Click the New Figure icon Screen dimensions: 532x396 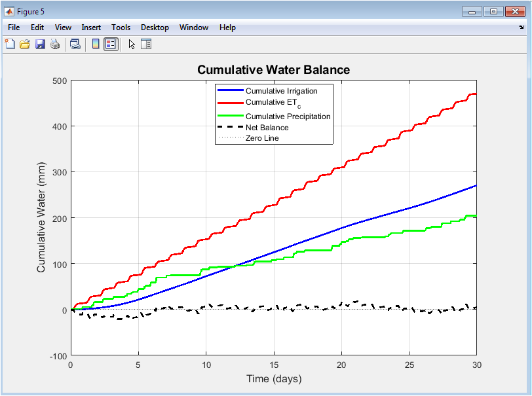pos(10,44)
